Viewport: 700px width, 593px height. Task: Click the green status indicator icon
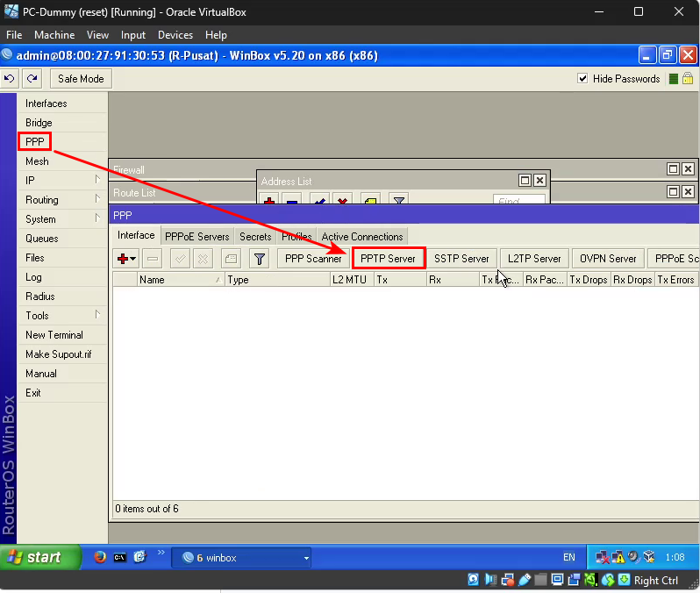[x=674, y=79]
